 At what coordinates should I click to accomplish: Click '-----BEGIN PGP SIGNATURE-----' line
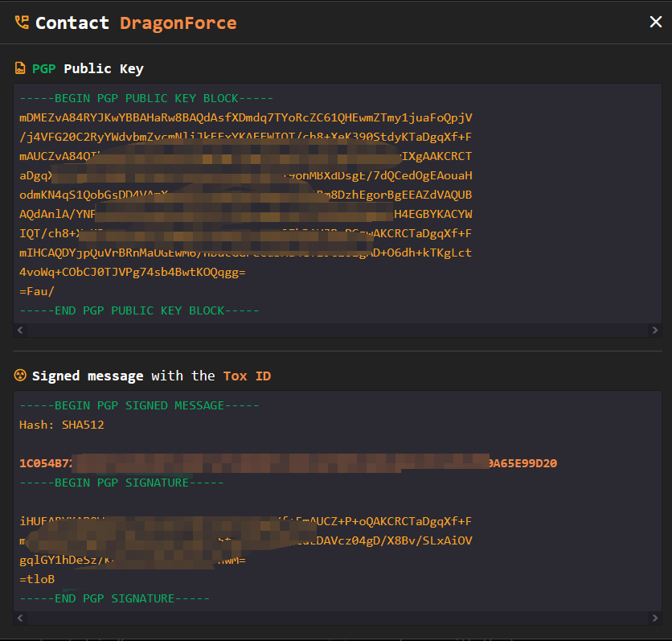tap(121, 483)
